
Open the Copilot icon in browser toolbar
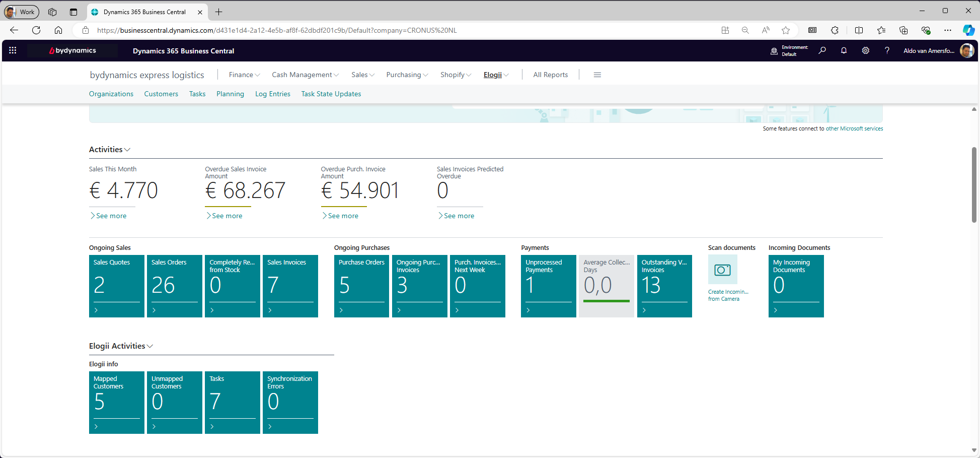point(968,30)
